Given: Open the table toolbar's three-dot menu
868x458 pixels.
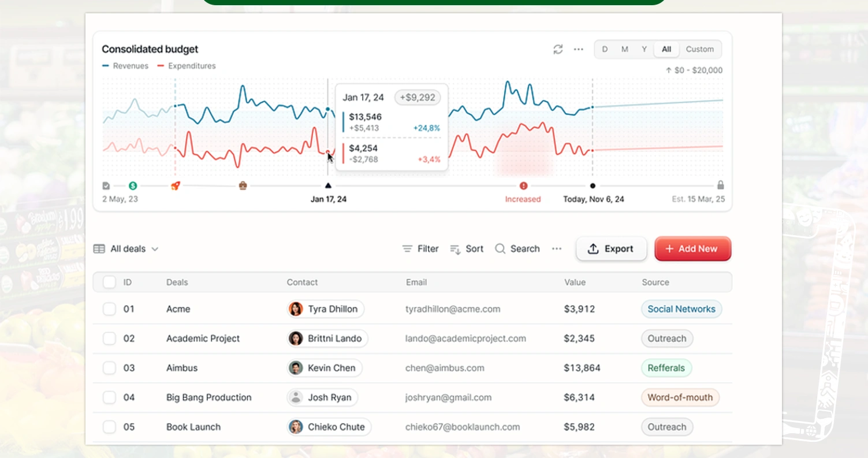Looking at the screenshot, I should (x=557, y=248).
